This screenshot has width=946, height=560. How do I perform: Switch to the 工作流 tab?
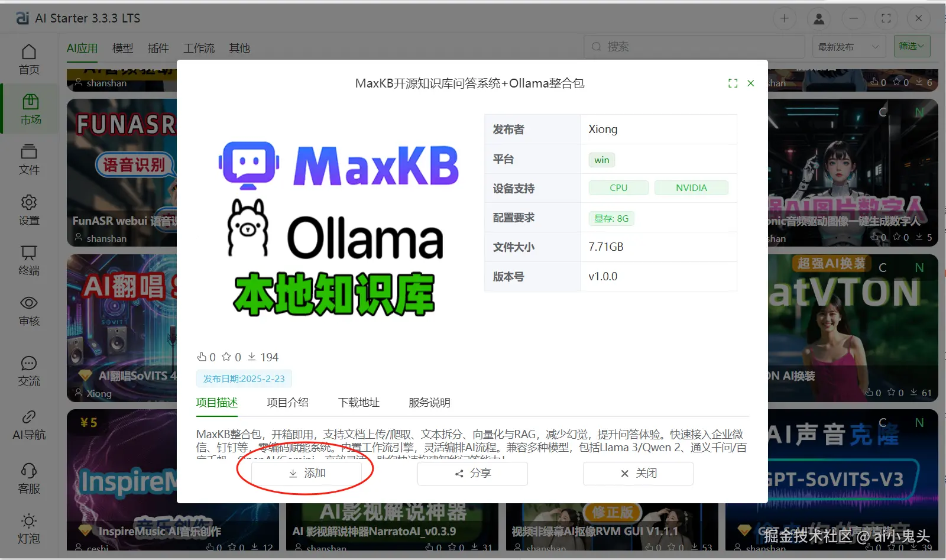pos(199,48)
